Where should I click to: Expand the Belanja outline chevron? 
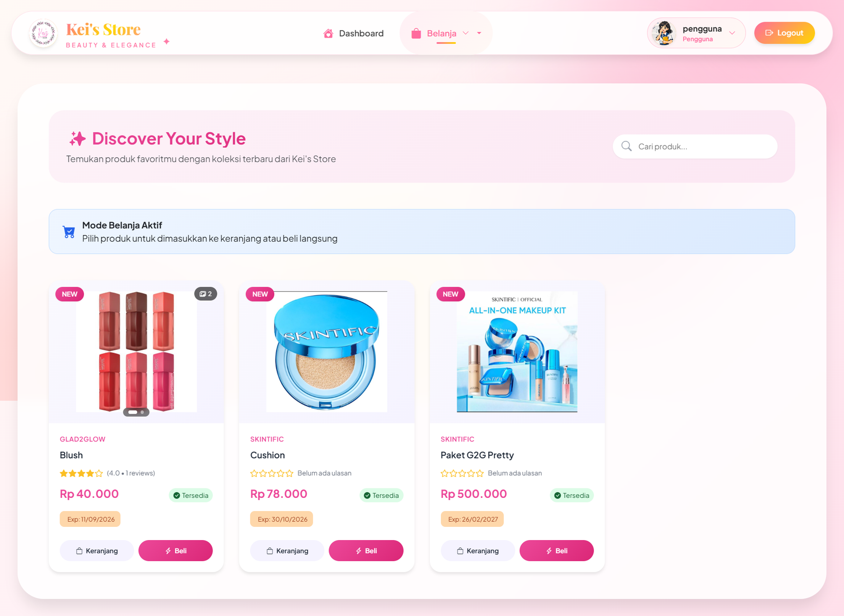click(x=466, y=33)
